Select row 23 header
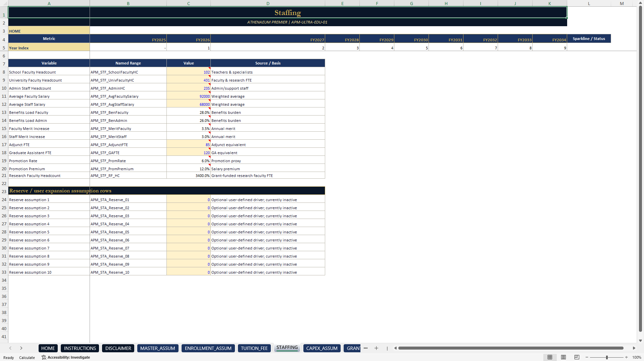The width and height of the screenshot is (644, 361). [4, 191]
